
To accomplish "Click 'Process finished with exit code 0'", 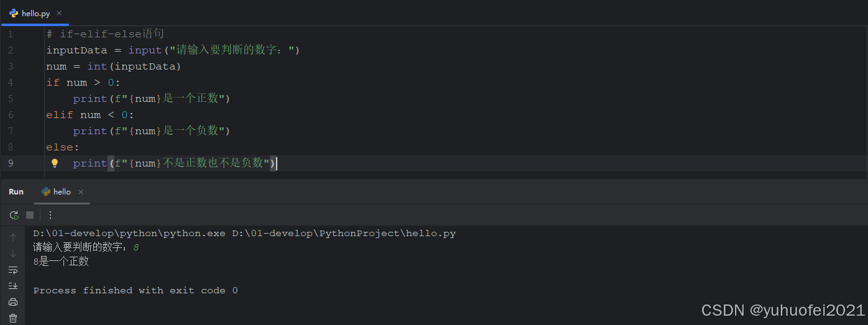I will tap(136, 290).
